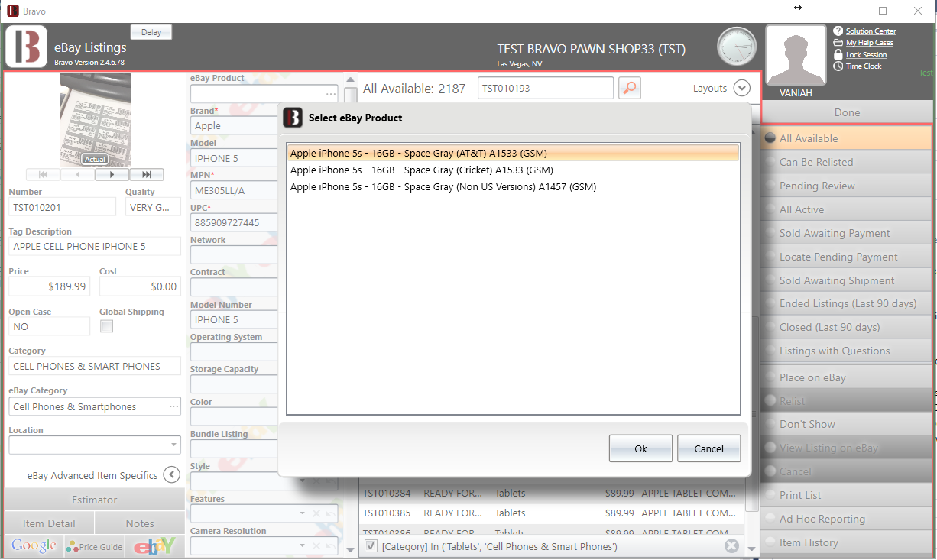This screenshot has width=937, height=560.
Task: Open the Features dropdown arrow
Action: 303,513
